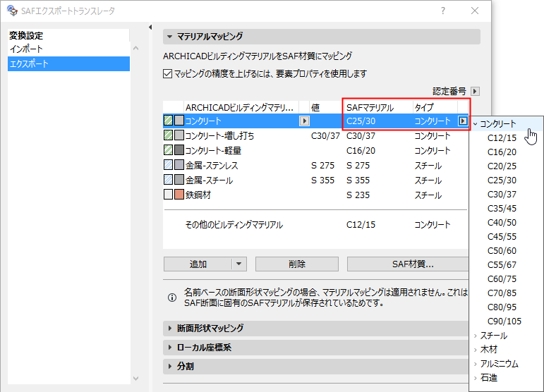
Task: Select the 金属-ステンレス row name
Action: (x=212, y=165)
